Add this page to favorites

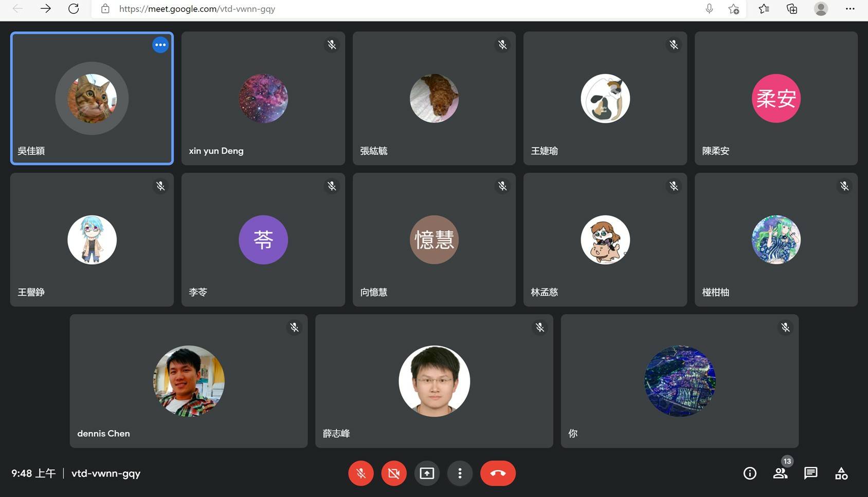[x=734, y=9]
